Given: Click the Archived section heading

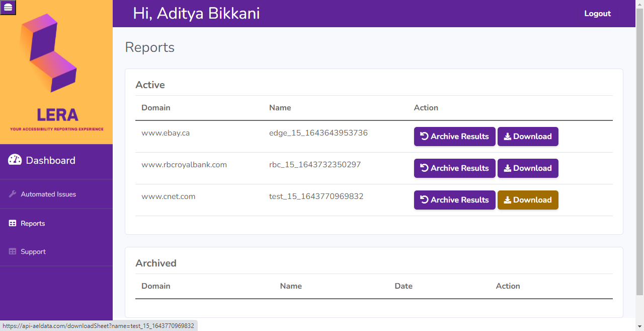Looking at the screenshot, I should (x=156, y=263).
